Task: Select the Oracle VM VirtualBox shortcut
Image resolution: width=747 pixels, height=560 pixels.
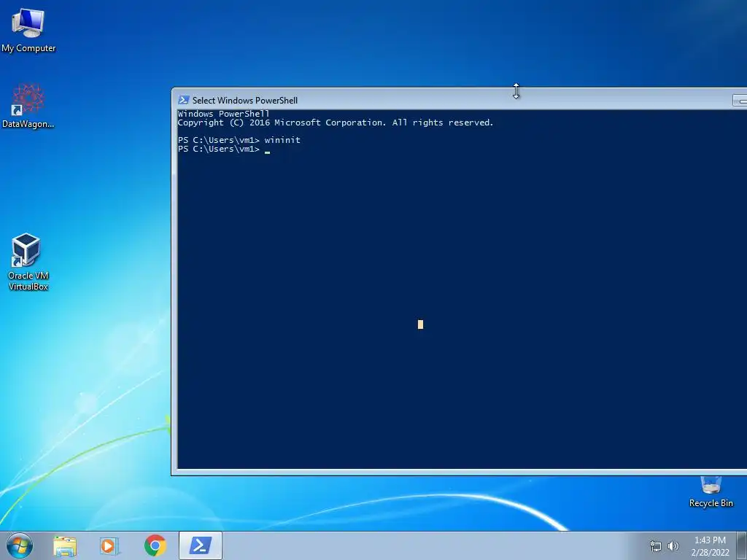Action: 28,262
